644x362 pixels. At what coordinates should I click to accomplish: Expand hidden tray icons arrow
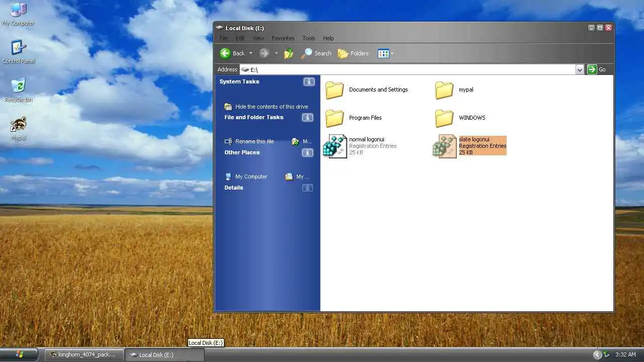597,354
